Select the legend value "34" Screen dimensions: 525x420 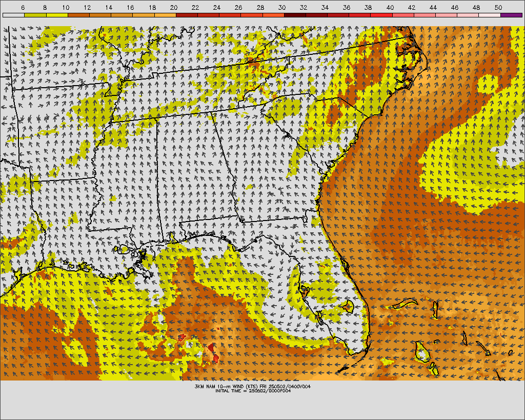pyautogui.click(x=325, y=7)
